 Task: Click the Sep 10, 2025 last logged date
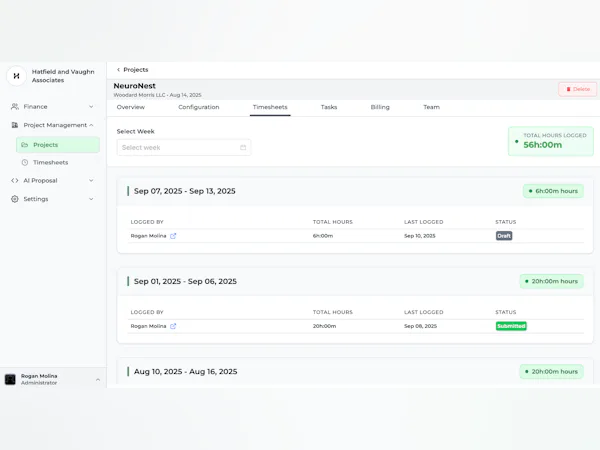click(x=420, y=236)
